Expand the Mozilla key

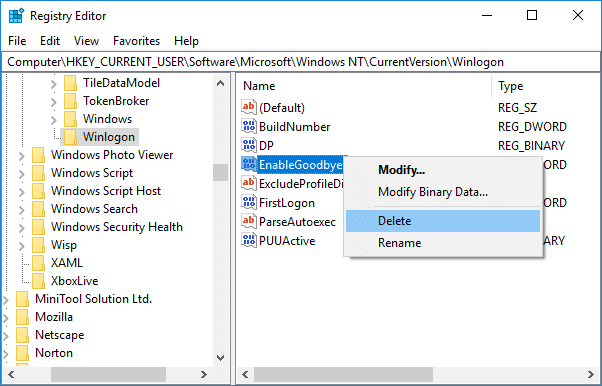click(6, 318)
